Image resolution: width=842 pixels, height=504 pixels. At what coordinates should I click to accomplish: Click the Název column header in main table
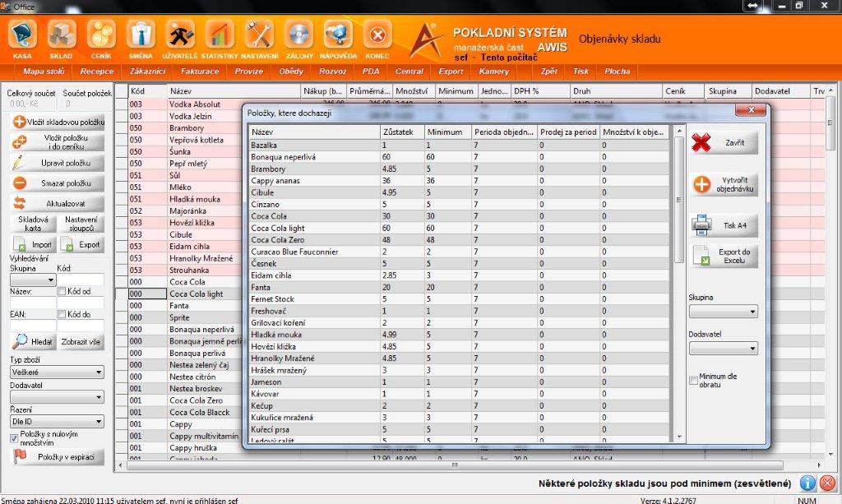pos(234,91)
